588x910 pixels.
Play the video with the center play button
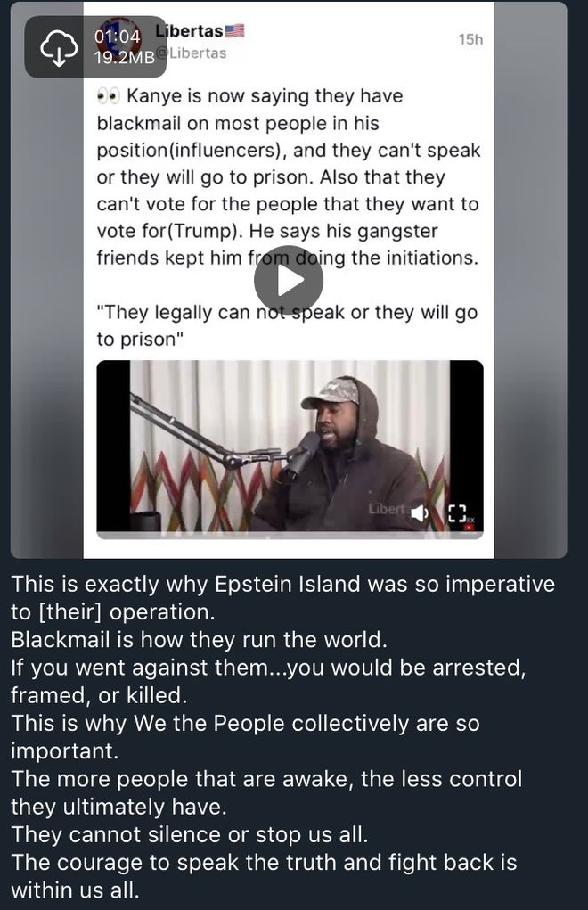288,281
